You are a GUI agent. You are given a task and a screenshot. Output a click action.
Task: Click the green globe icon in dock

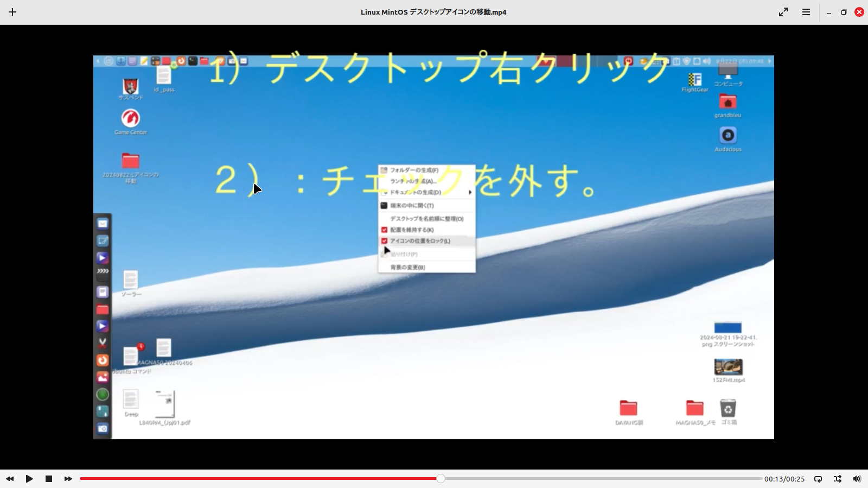103,394
